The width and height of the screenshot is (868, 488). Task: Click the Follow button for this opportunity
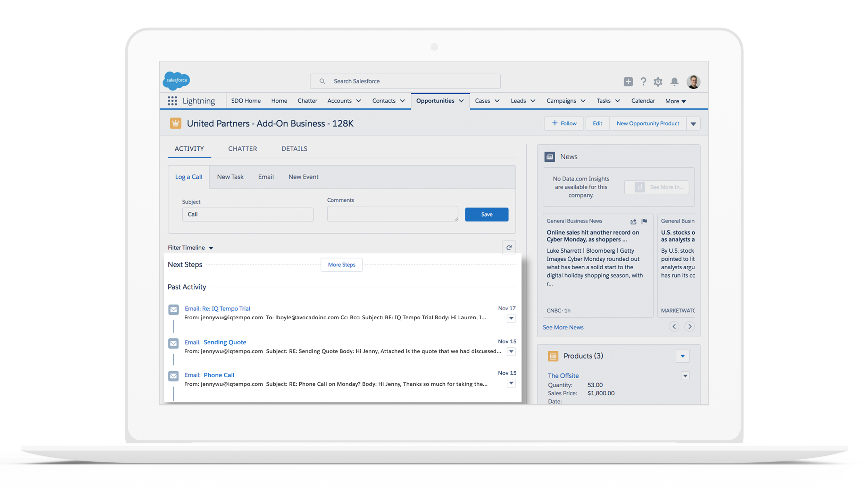pyautogui.click(x=564, y=123)
